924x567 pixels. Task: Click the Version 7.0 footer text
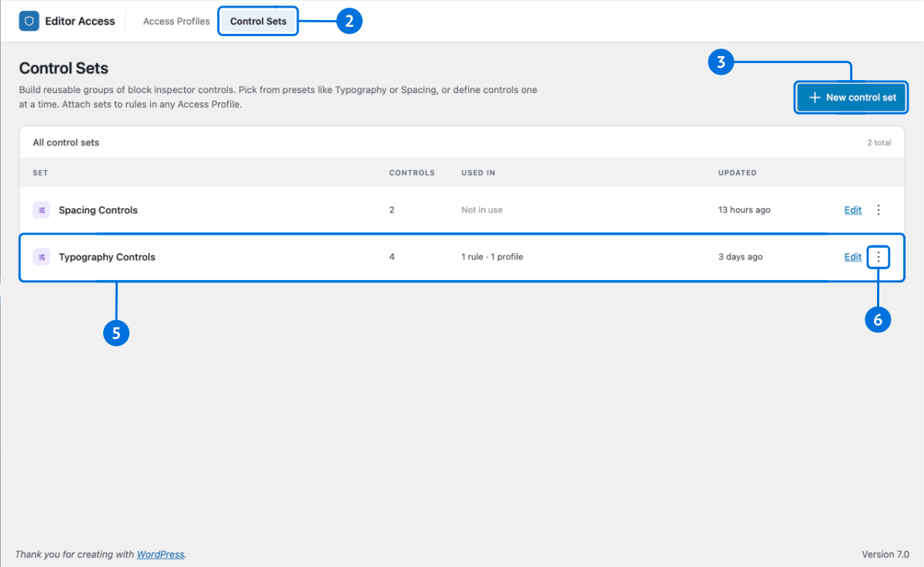pyautogui.click(x=885, y=554)
